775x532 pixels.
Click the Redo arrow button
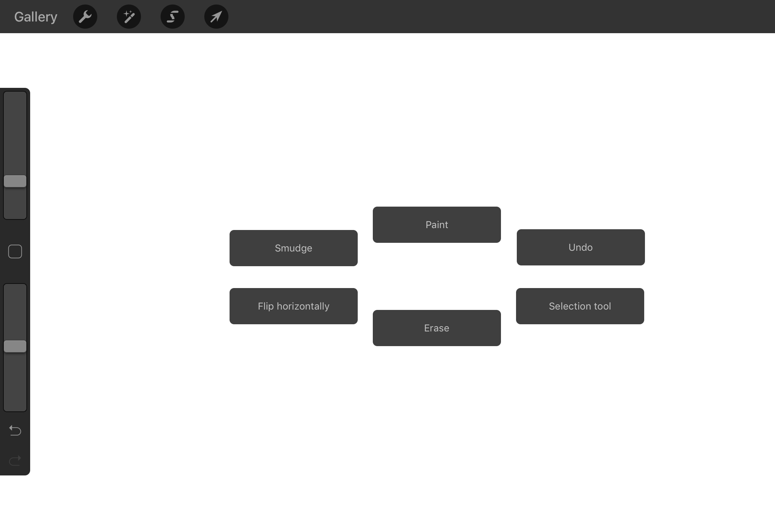click(15, 460)
